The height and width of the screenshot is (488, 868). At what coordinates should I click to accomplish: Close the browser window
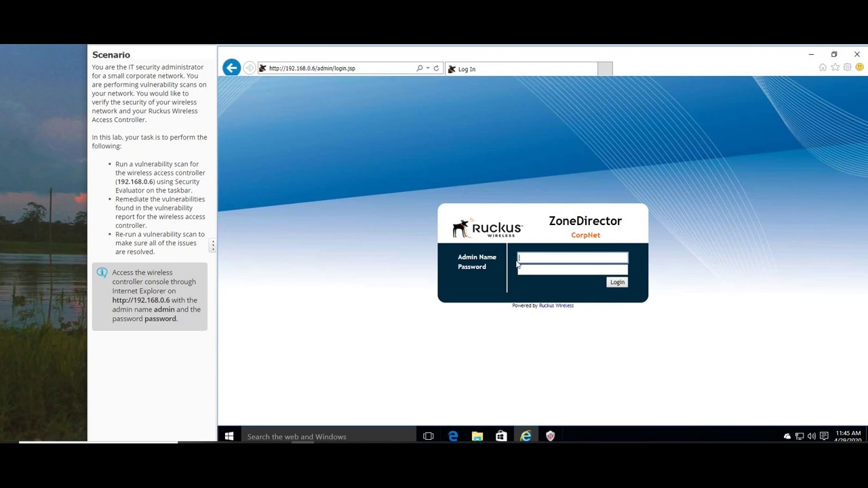(857, 54)
